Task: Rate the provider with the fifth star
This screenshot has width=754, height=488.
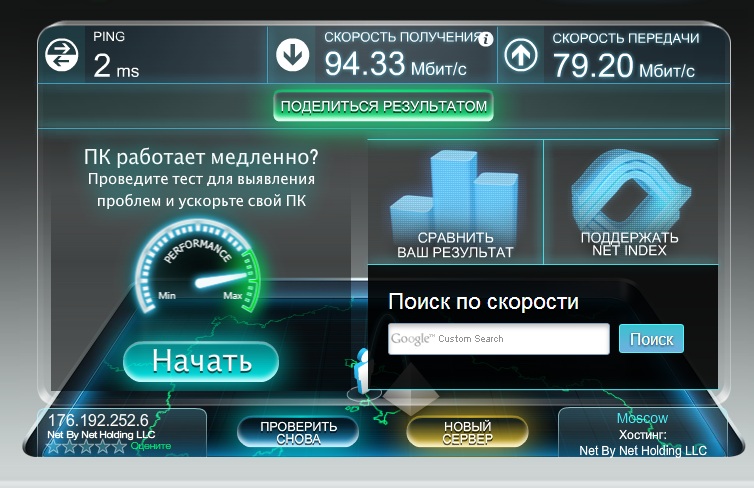Action: [119, 447]
